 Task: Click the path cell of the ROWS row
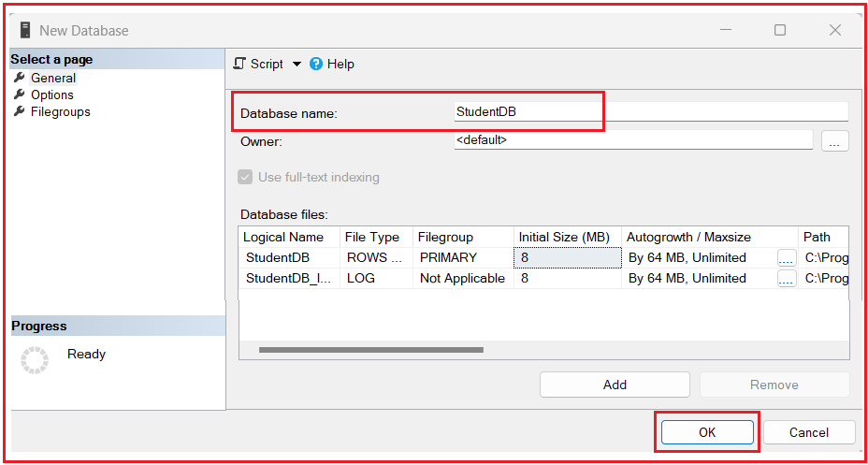point(823,258)
